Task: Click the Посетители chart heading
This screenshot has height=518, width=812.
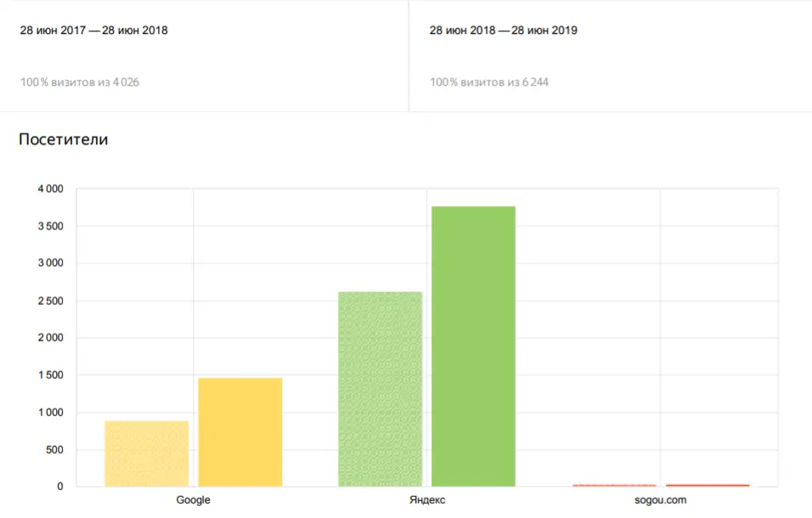Action: 63,139
